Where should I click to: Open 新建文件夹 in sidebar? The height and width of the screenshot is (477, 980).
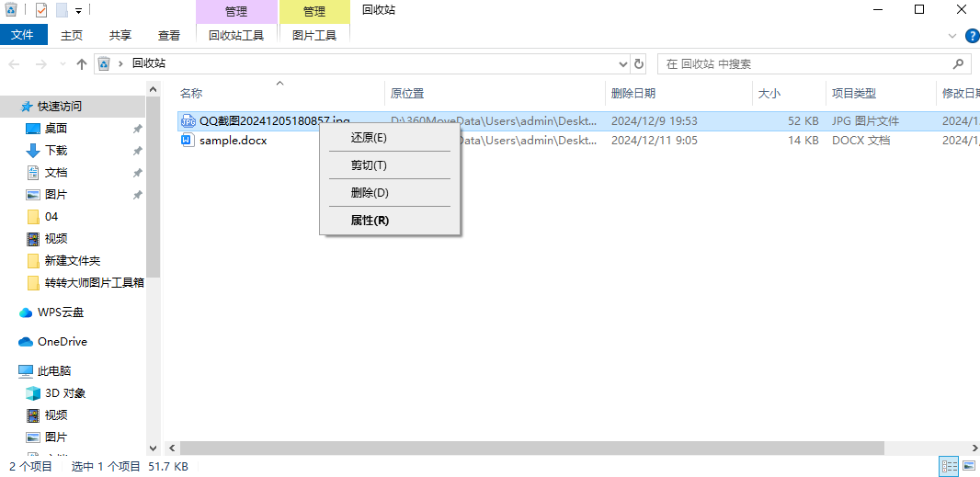coord(73,260)
